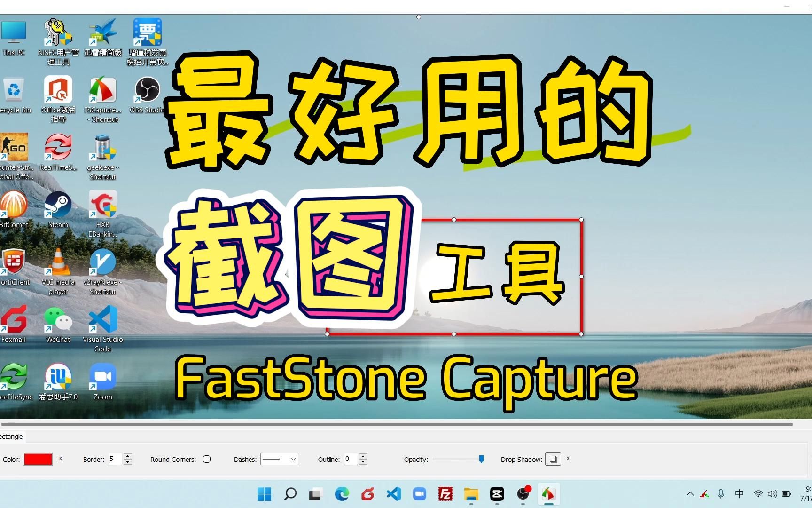Click the OBS Studio desktop icon
The image size is (812, 508).
point(147,95)
